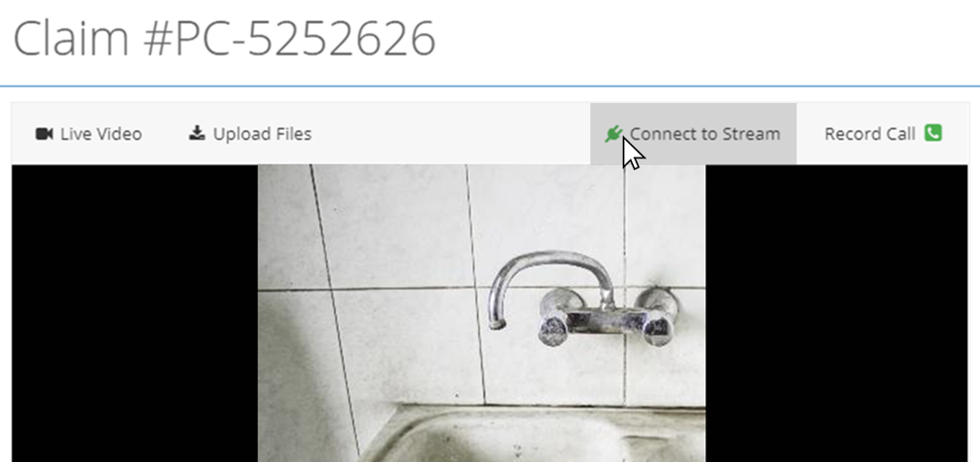The width and height of the screenshot is (980, 462).
Task: Click the video camera icon beside Live Video
Action: [44, 134]
